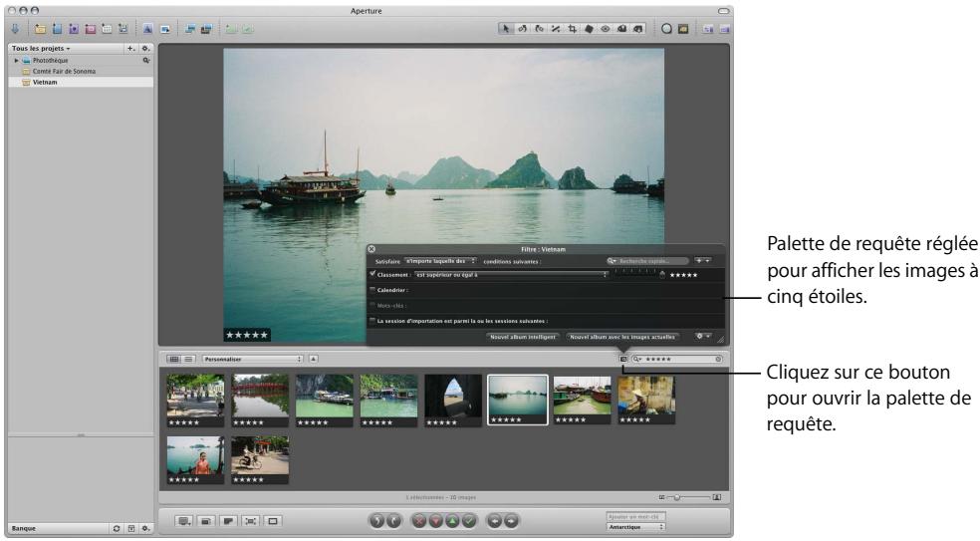The image size is (980, 541).
Task: Select the Spot and Patch tool
Action: tap(589, 29)
